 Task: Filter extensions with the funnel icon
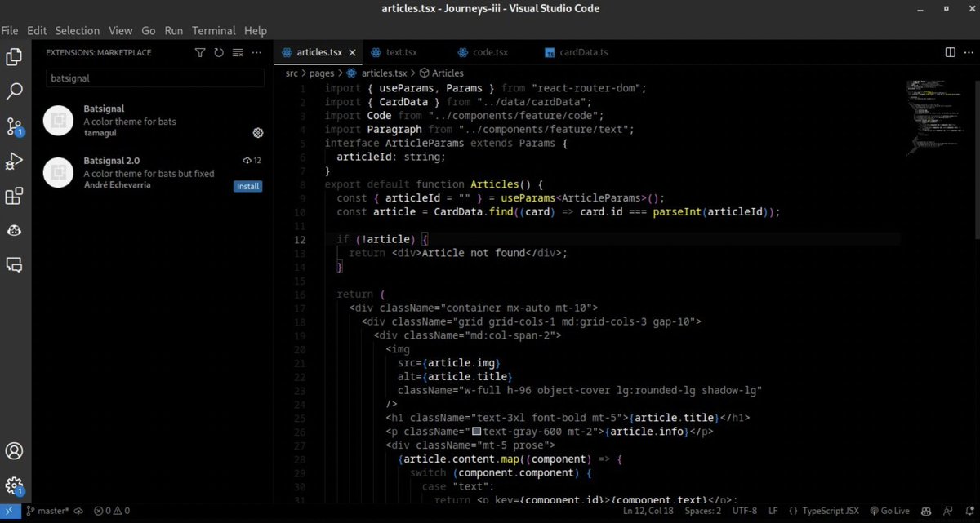tap(200, 52)
